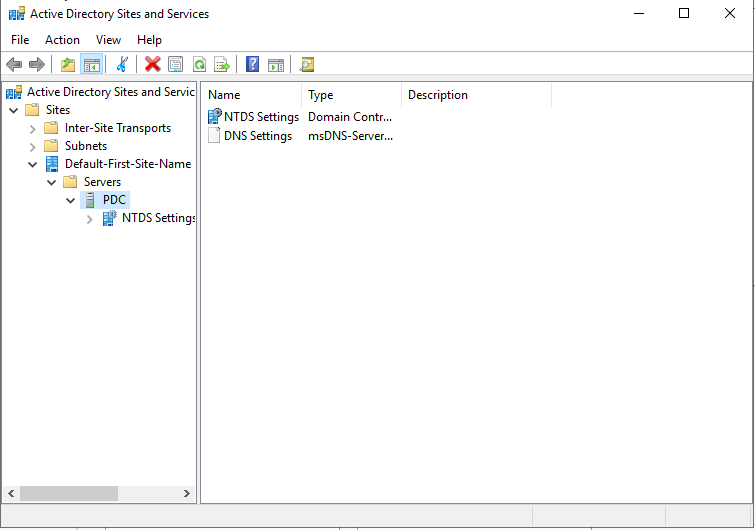Image resolution: width=755 pixels, height=530 pixels.
Task: Click the 'Domain Contr...' type cell
Action: 350,116
